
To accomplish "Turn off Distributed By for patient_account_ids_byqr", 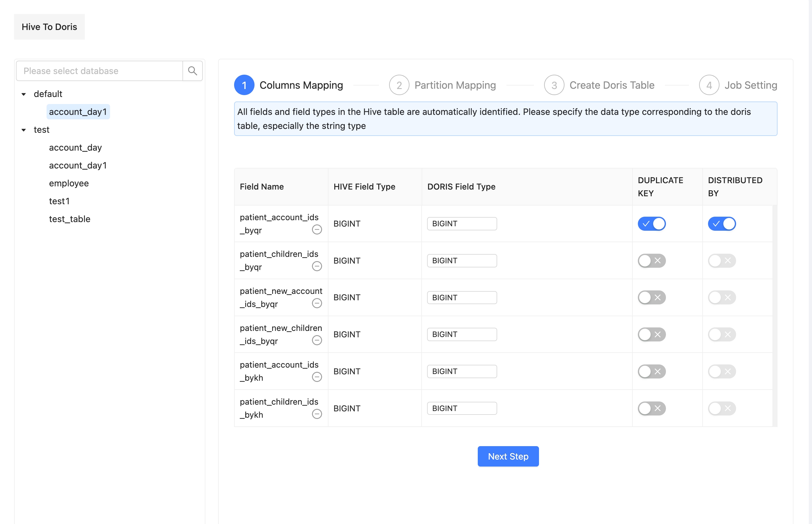I will pyautogui.click(x=721, y=224).
